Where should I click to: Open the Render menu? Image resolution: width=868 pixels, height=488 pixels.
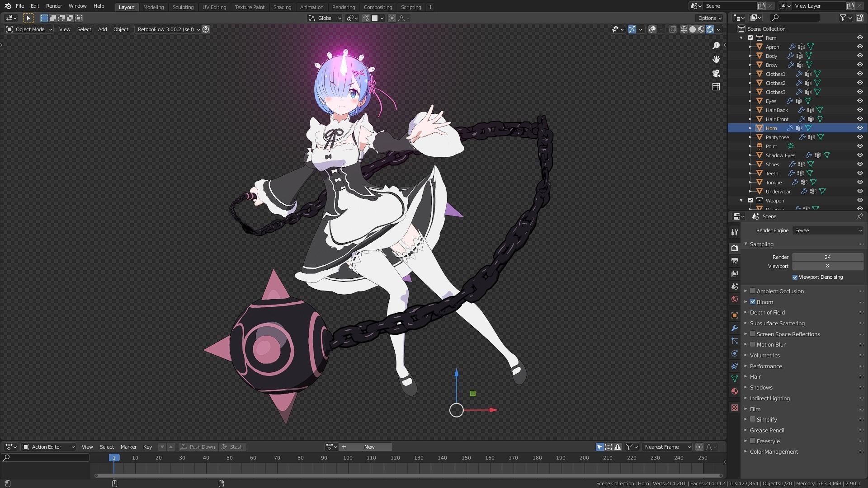[x=54, y=6]
